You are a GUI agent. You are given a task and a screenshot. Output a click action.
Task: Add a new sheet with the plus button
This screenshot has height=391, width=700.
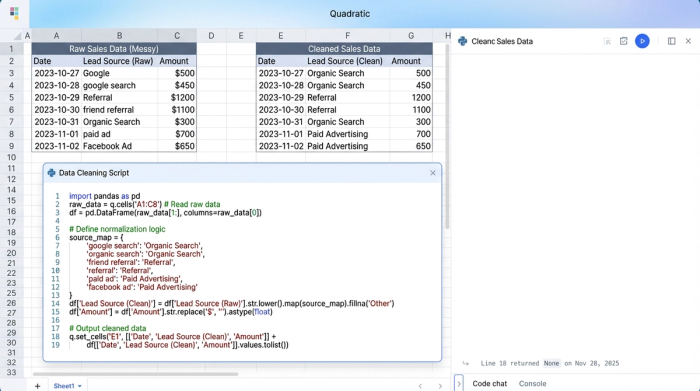[38, 386]
